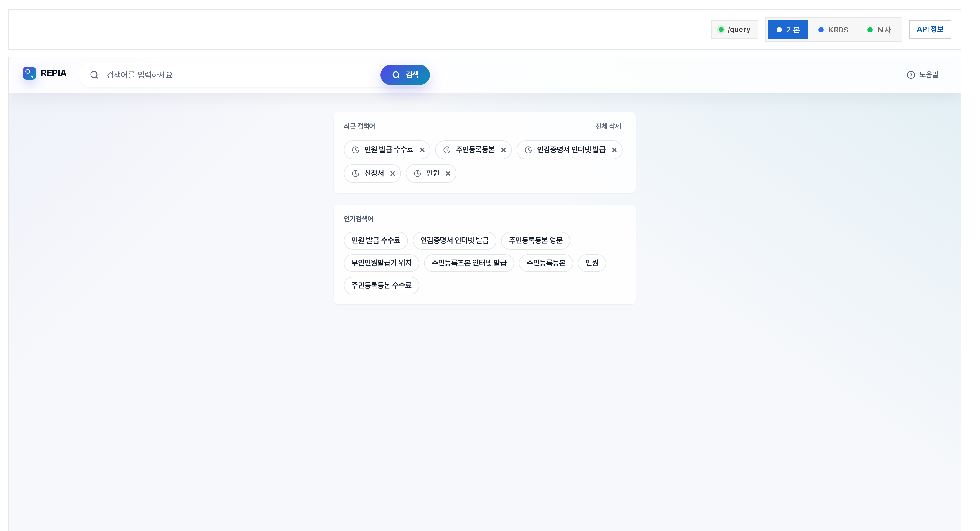Remove recent search 인감증명서 인터넷 발급

[x=614, y=150]
